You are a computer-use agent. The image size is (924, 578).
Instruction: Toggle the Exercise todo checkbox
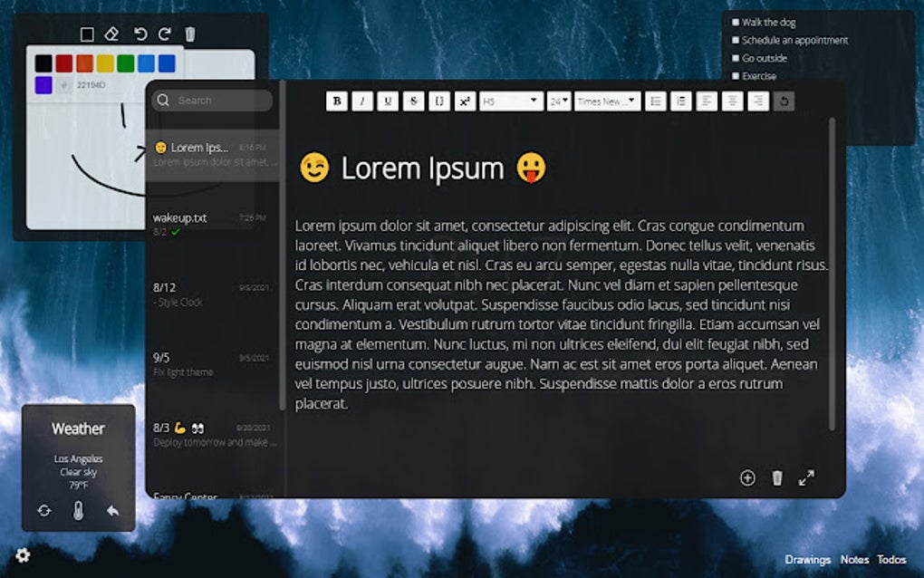pyautogui.click(x=736, y=76)
